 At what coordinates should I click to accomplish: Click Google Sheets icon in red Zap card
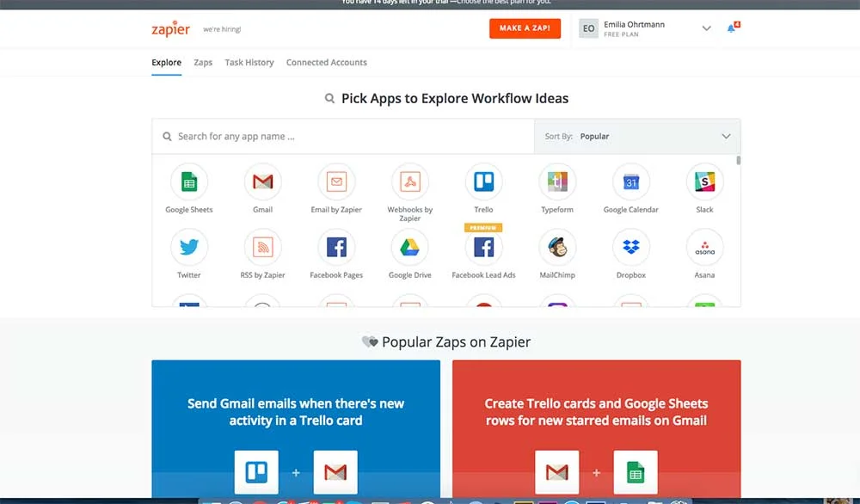636,472
